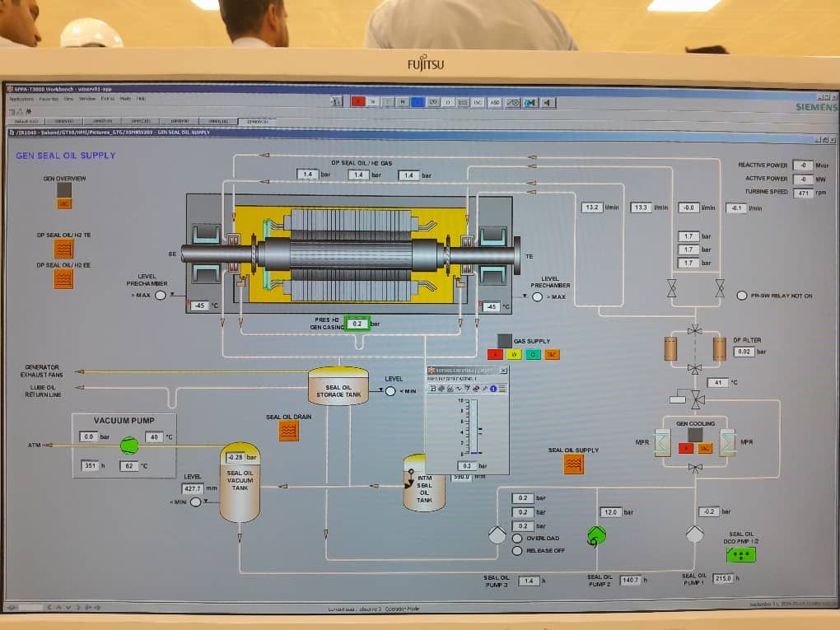840x630 pixels.
Task: Click the yellow W GAS SUPPLY status box
Action: [514, 355]
